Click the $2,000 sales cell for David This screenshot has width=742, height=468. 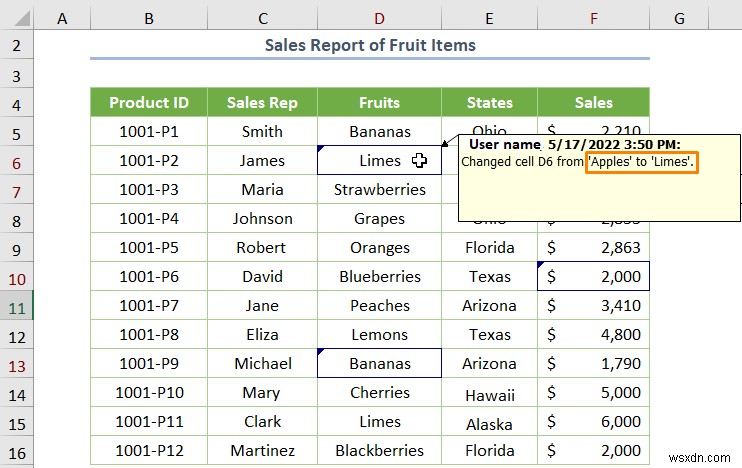tap(593, 276)
